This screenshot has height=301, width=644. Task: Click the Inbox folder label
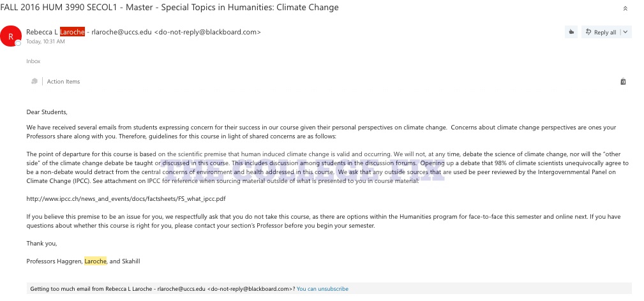point(33,61)
